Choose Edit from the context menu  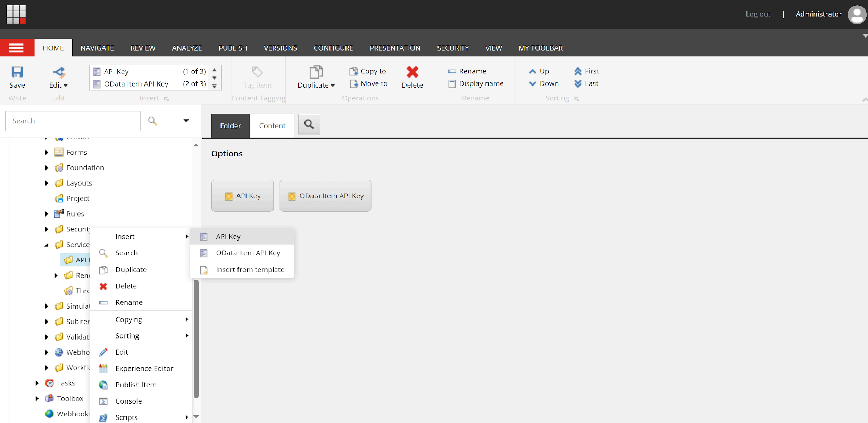coord(141,352)
